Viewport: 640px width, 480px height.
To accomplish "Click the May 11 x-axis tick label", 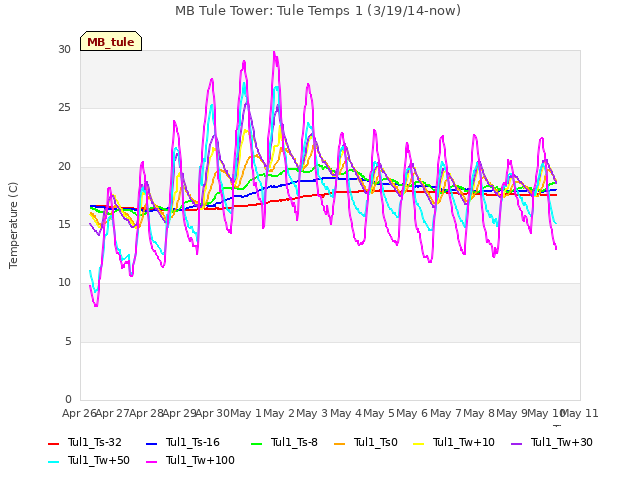I will pos(580,413).
